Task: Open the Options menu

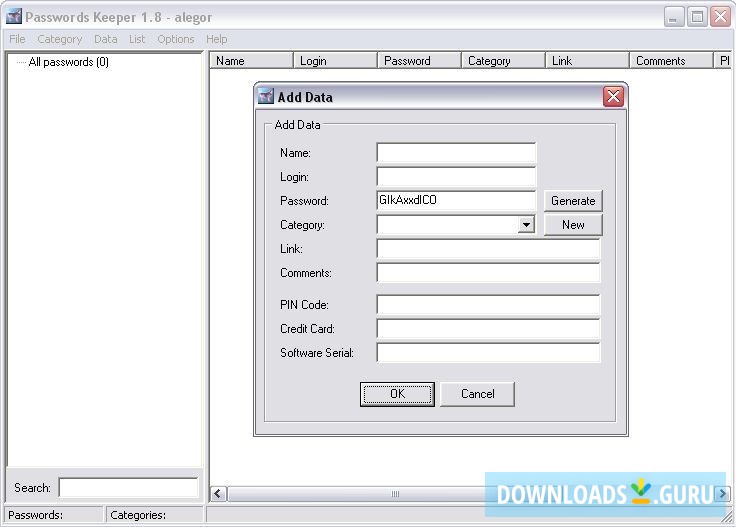Action: coord(176,39)
